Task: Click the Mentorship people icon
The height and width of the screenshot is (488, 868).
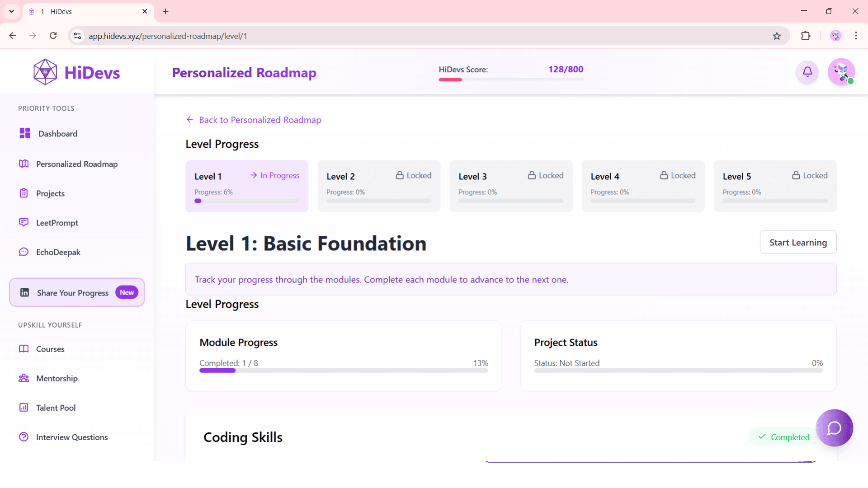Action: 24,378
